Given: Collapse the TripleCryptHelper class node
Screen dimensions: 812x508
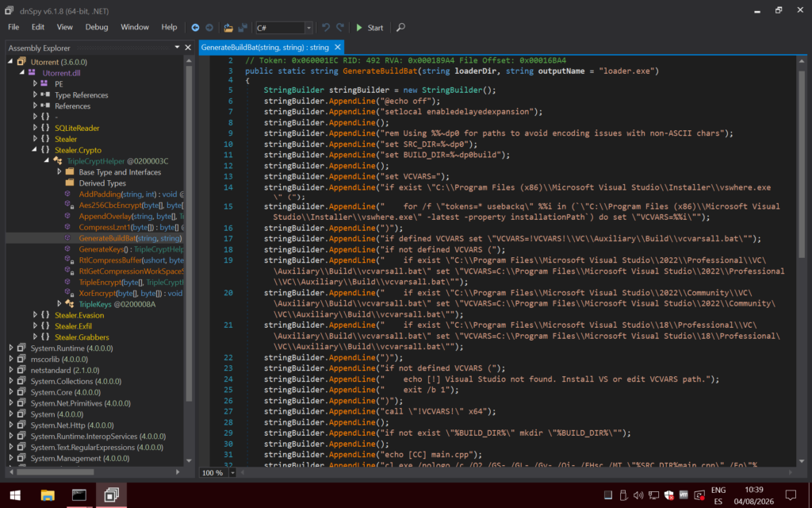Looking at the screenshot, I should tap(47, 160).
